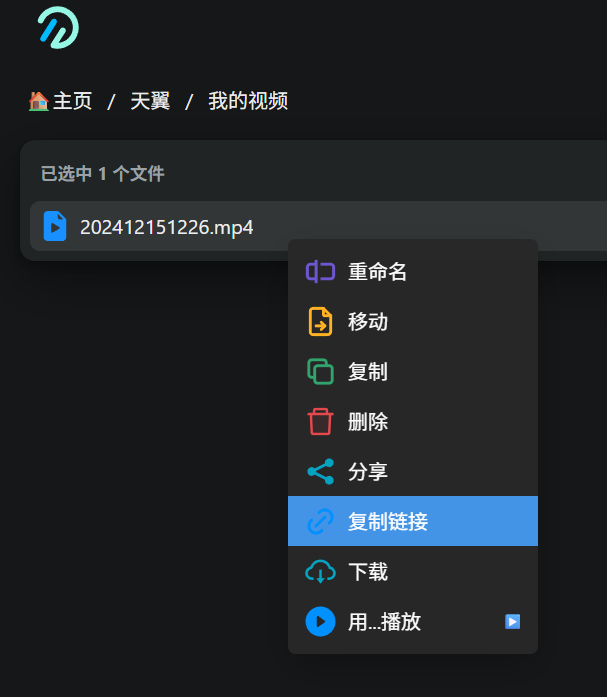
Task: Open the 用...播放 submenu
Action: tap(385, 622)
